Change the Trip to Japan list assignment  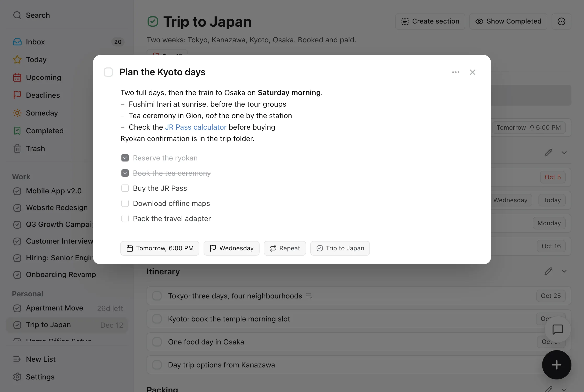point(340,248)
